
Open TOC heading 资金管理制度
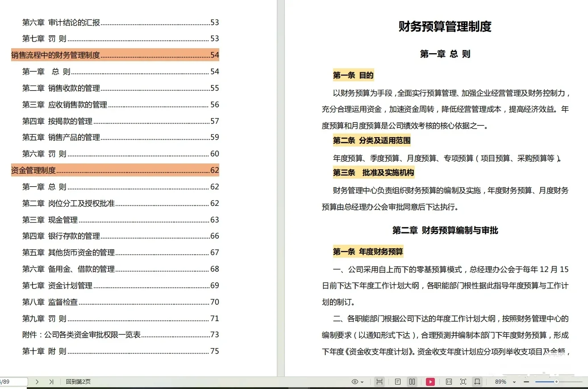click(x=115, y=170)
